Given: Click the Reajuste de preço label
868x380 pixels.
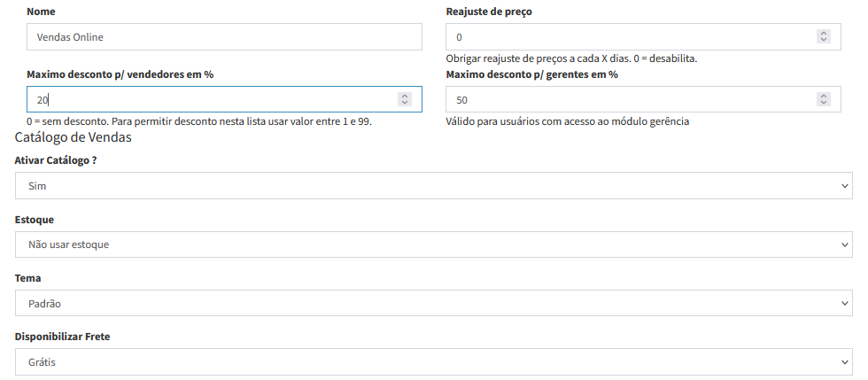Looking at the screenshot, I should coord(489,12).
